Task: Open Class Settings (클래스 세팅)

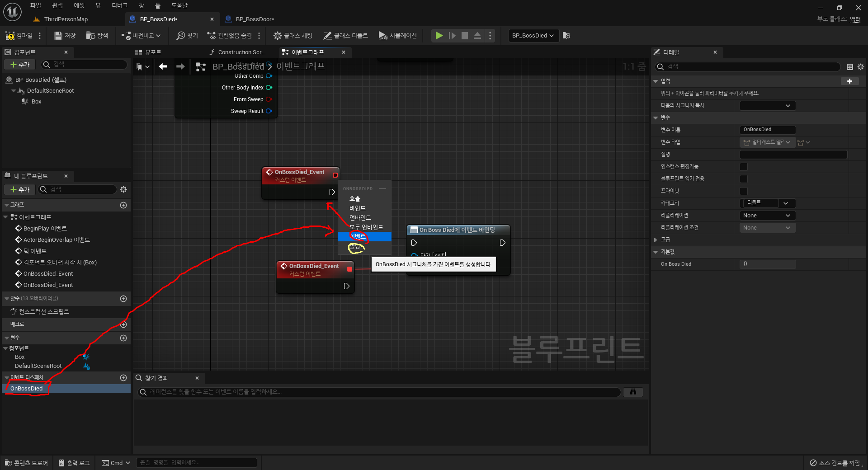Action: [x=293, y=36]
